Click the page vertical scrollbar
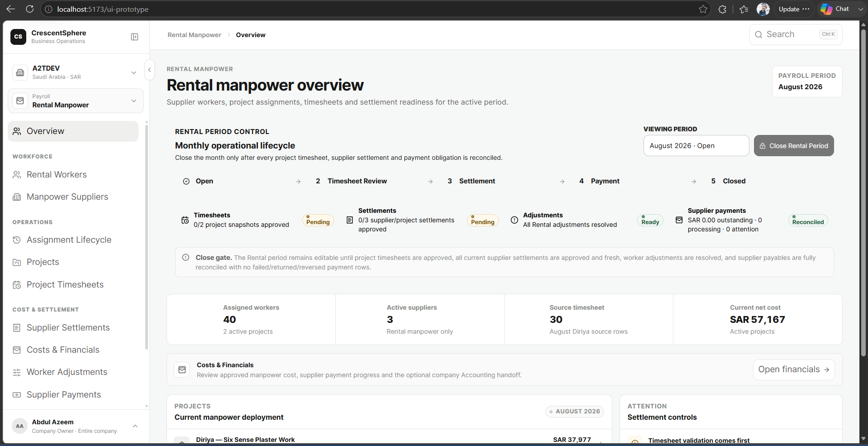868x446 pixels. 863,192
